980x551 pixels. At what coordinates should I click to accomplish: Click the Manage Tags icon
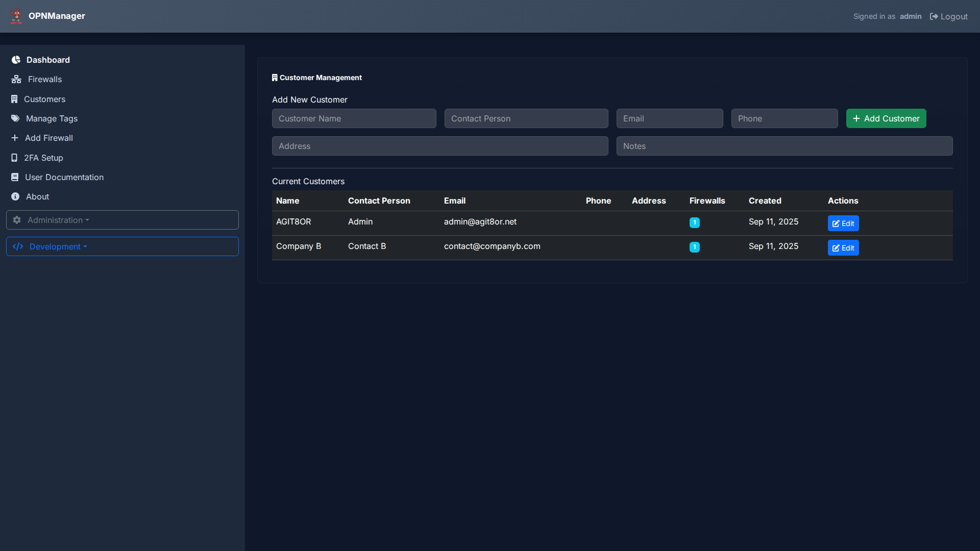pyautogui.click(x=15, y=118)
